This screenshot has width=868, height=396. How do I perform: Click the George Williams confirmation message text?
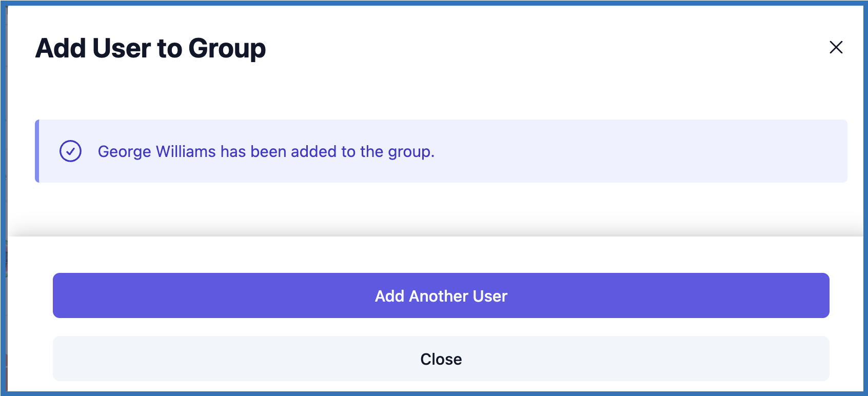tap(266, 152)
